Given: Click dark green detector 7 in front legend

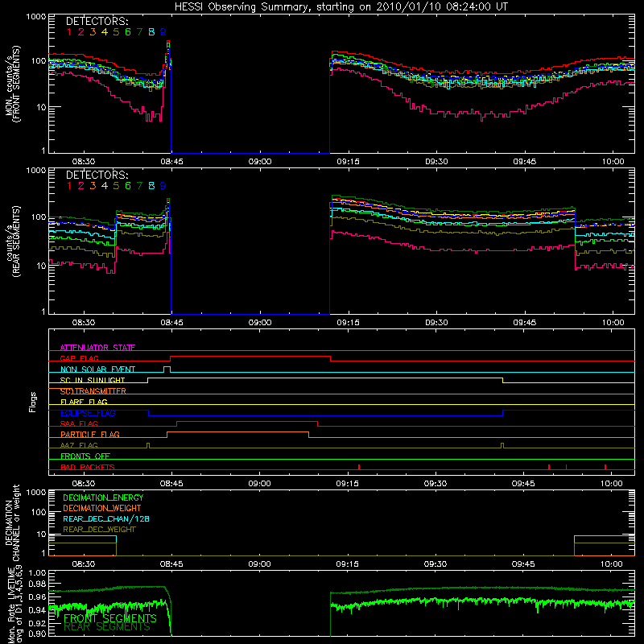Looking at the screenshot, I should click(139, 32).
